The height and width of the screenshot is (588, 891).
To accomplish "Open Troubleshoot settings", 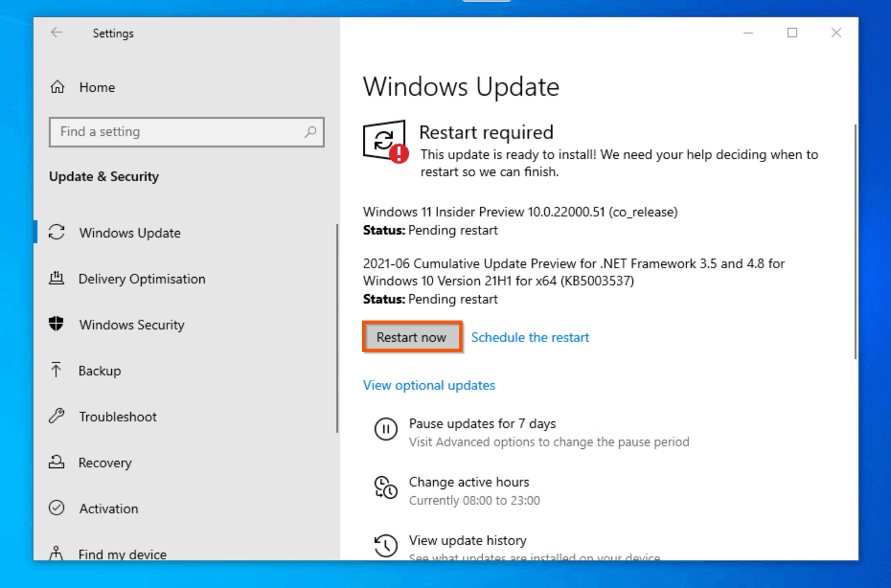I will pos(118,417).
